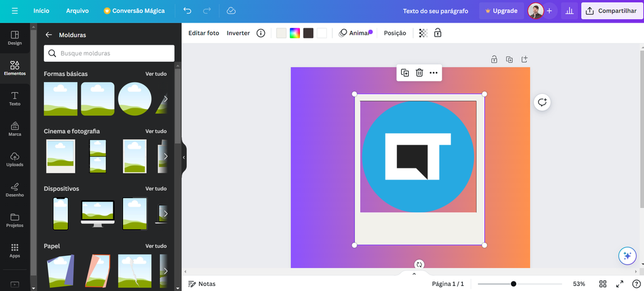Select the torn paper frame thumbnail

pyautogui.click(x=135, y=271)
